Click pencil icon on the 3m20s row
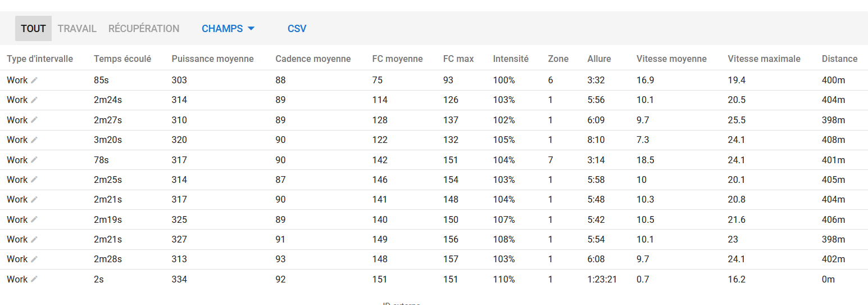Screen dimensions: 868x305 34,140
